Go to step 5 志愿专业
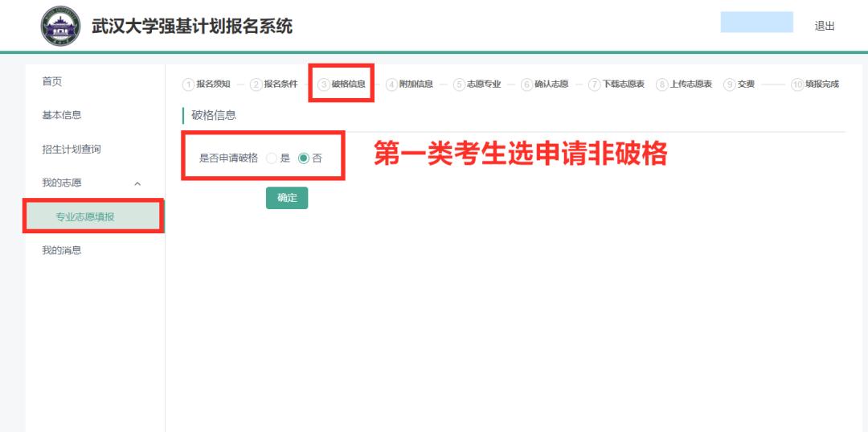 (x=477, y=84)
